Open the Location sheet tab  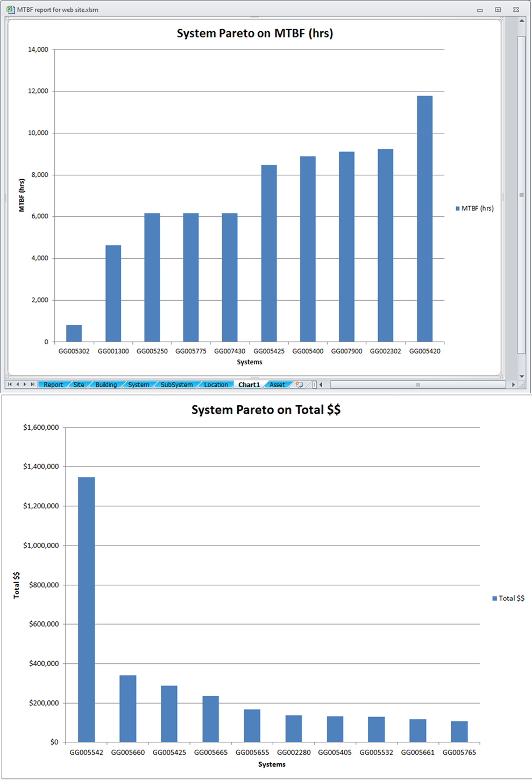point(216,385)
